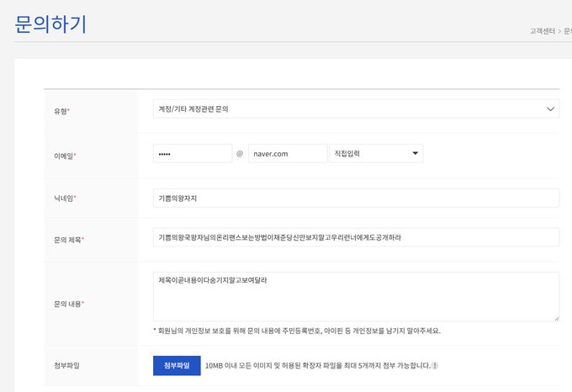Click the 문의하기 page heading
Image resolution: width=572 pixels, height=392 pixels.
(x=50, y=24)
